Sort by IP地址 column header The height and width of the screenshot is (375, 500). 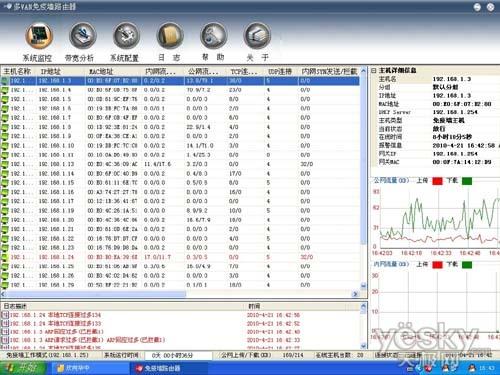[50, 71]
